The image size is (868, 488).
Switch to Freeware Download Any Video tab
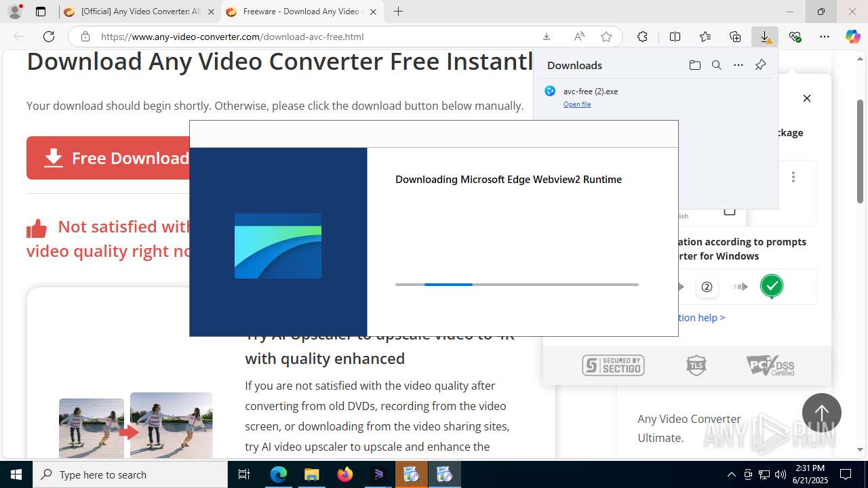(302, 12)
